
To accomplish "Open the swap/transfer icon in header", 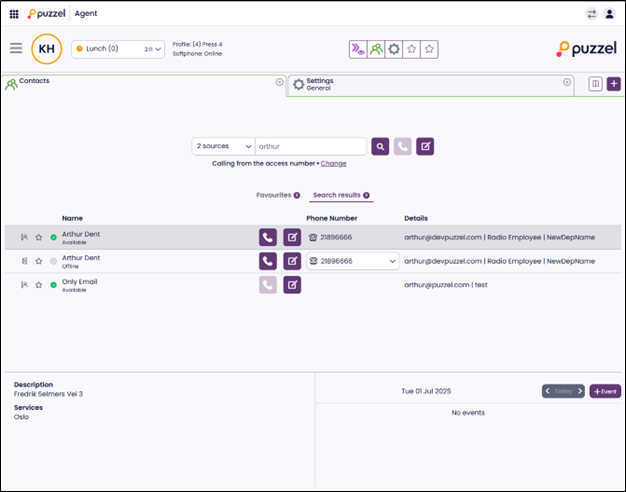I will click(x=591, y=14).
